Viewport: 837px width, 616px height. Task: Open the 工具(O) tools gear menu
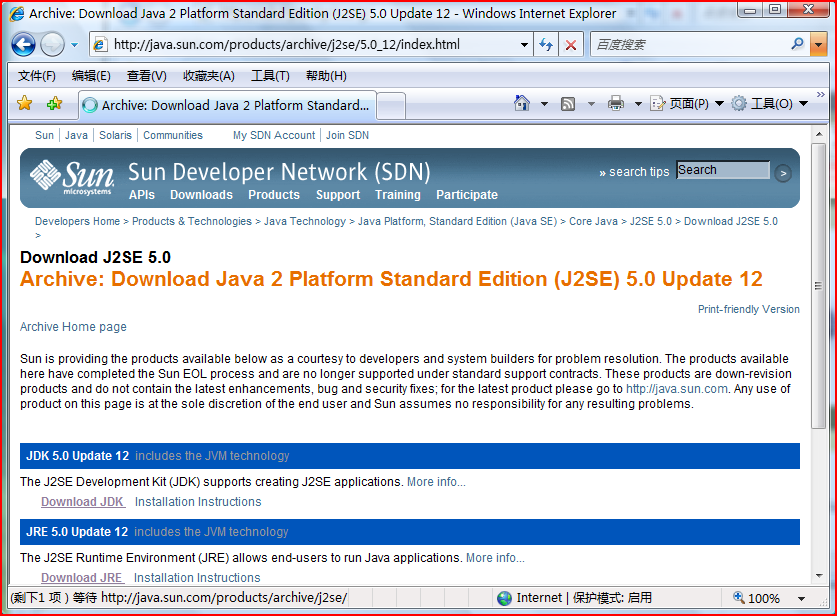[x=770, y=104]
